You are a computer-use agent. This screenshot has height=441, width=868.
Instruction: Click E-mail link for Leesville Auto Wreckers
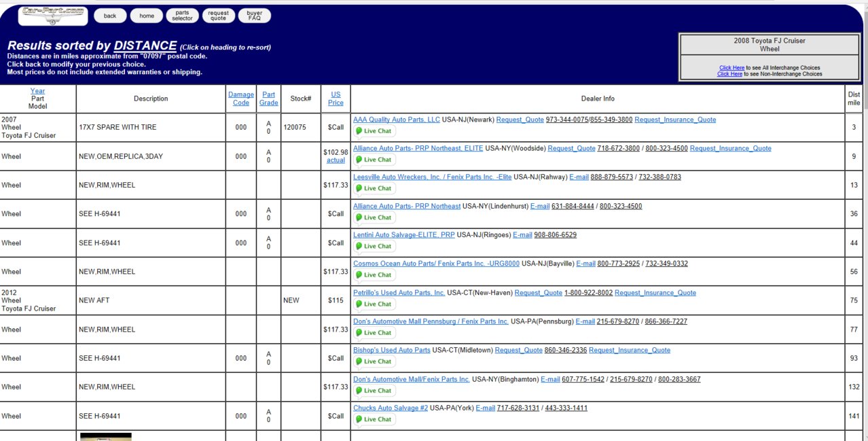(x=579, y=177)
